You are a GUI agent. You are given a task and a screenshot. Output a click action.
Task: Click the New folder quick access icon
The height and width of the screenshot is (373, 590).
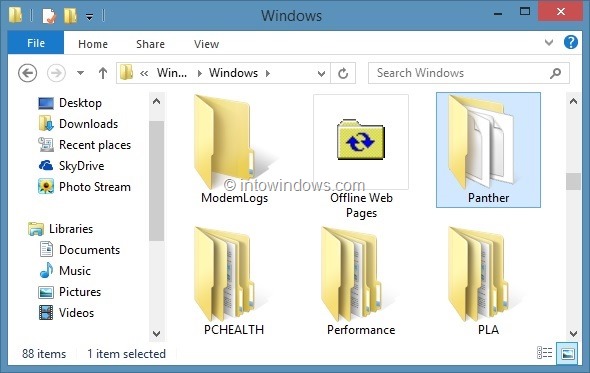coord(70,16)
